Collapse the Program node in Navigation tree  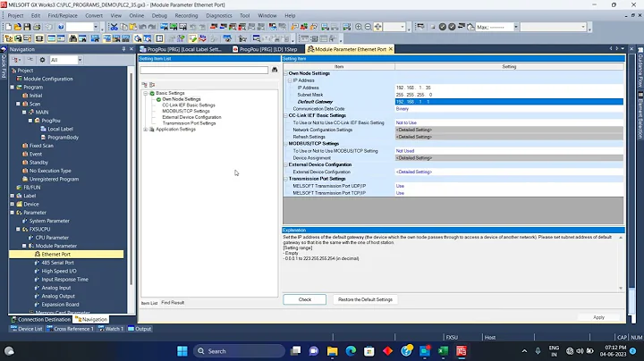tap(13, 88)
